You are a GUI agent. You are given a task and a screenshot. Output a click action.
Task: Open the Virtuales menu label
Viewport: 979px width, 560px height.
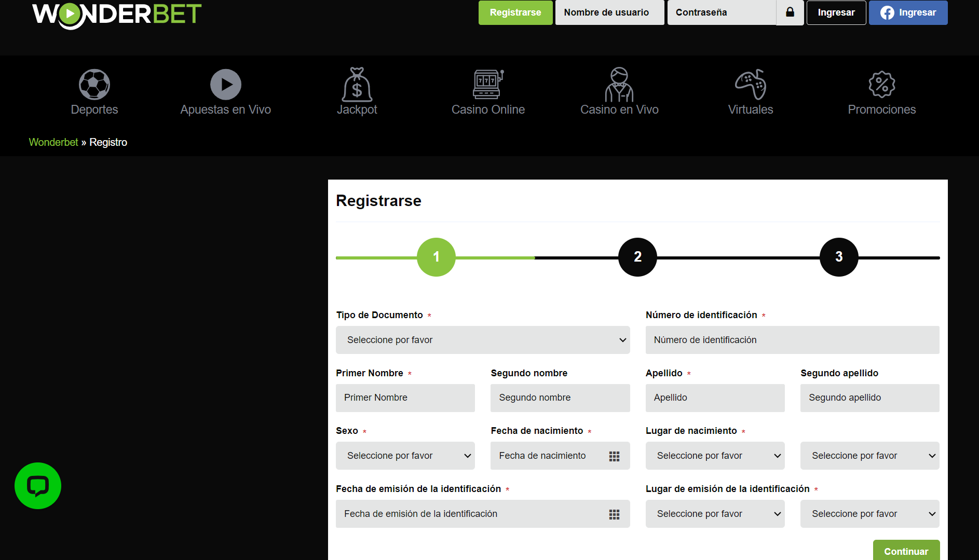[751, 110]
